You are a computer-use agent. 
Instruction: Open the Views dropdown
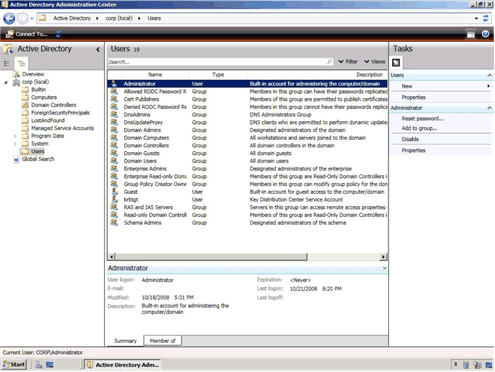375,62
